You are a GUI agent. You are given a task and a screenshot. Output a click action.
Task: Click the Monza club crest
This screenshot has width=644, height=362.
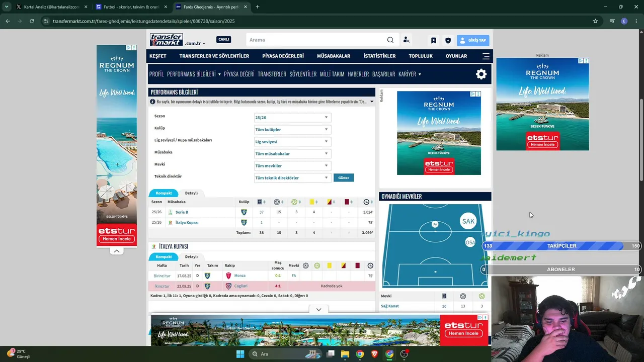click(x=228, y=276)
